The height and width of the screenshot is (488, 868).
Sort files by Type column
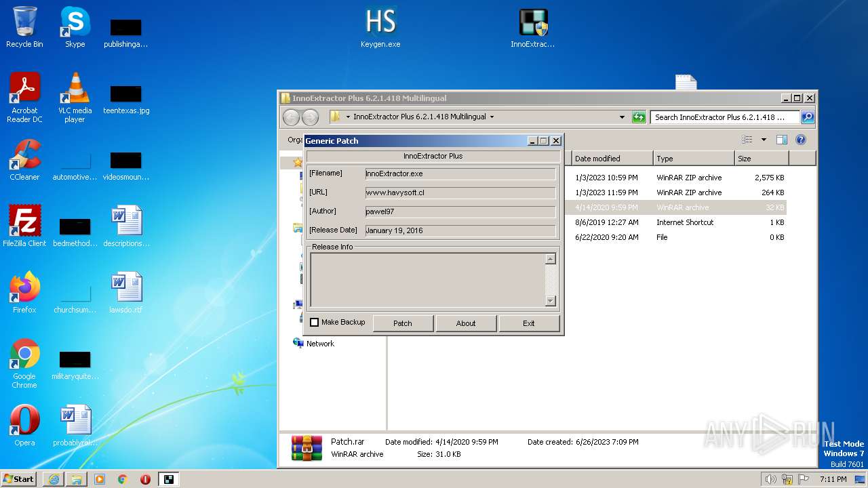click(x=694, y=159)
